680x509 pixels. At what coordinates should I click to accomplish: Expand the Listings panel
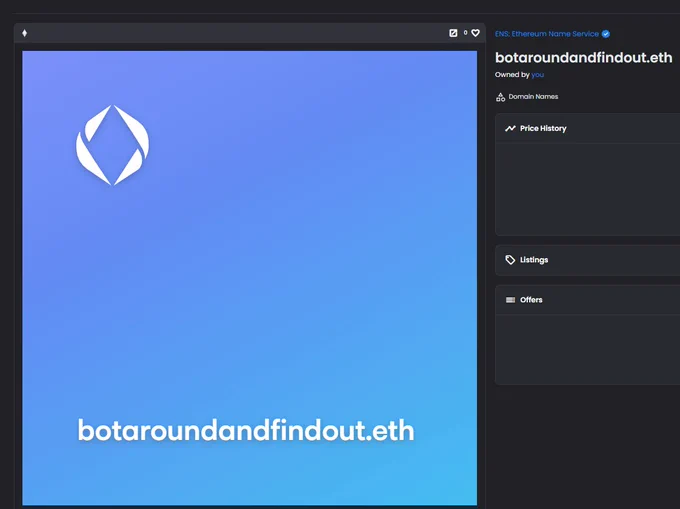point(588,260)
